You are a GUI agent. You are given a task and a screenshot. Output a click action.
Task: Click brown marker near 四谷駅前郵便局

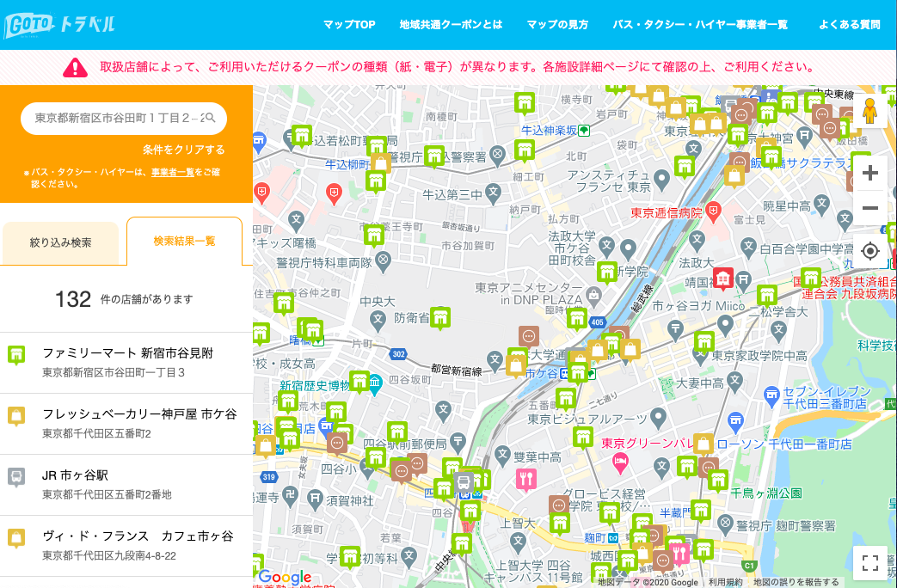pyautogui.click(x=416, y=464)
